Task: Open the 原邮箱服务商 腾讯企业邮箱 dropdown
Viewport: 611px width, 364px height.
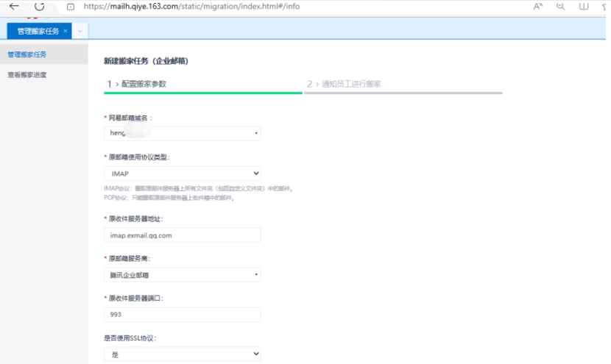Action: point(183,275)
